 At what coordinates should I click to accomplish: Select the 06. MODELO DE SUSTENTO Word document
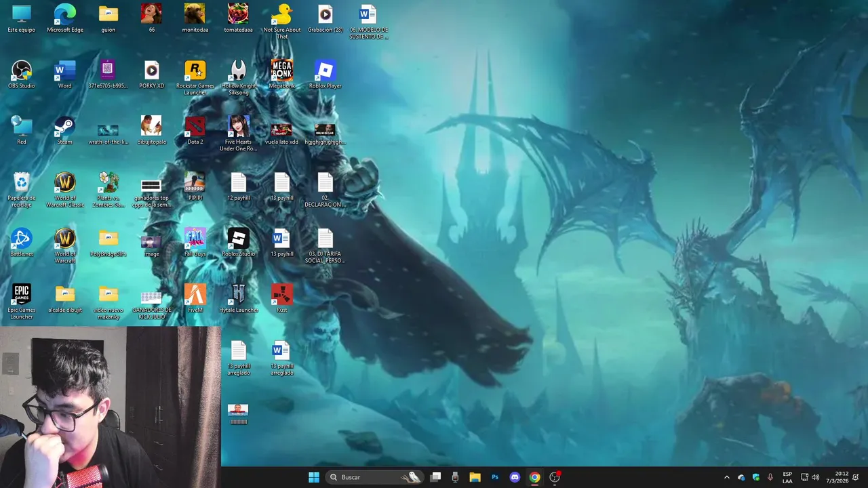click(x=368, y=21)
